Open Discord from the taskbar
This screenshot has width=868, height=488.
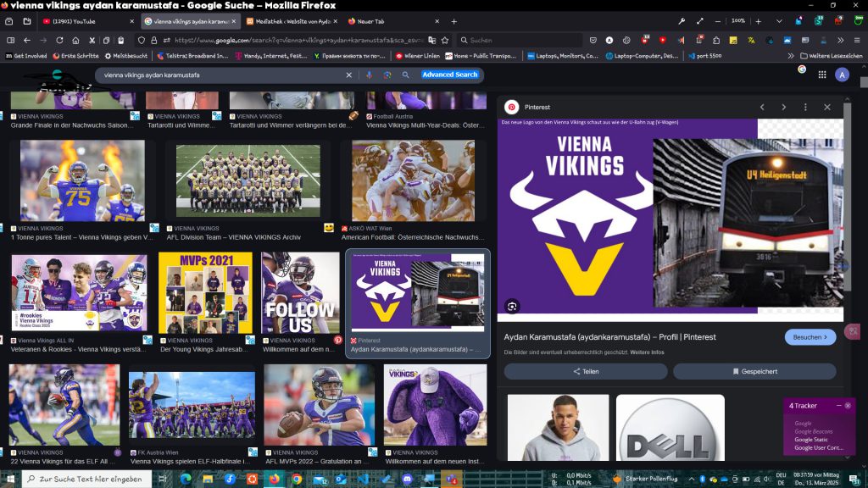(x=408, y=479)
